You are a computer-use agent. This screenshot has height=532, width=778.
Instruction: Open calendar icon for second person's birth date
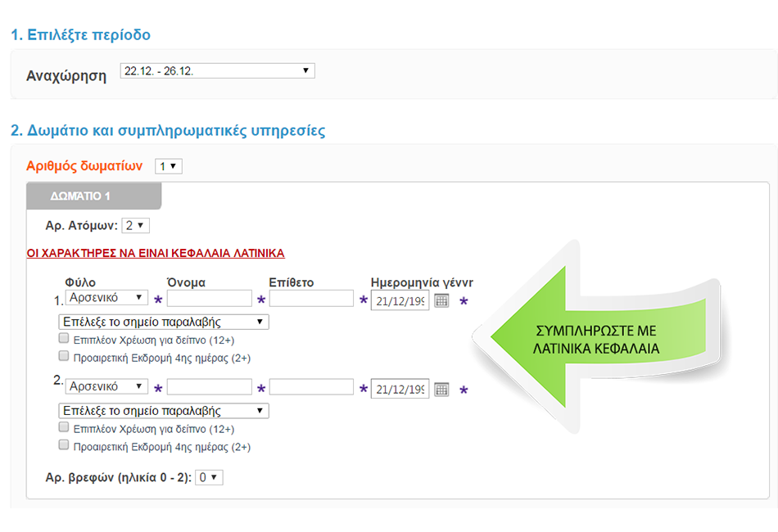pyautogui.click(x=441, y=390)
